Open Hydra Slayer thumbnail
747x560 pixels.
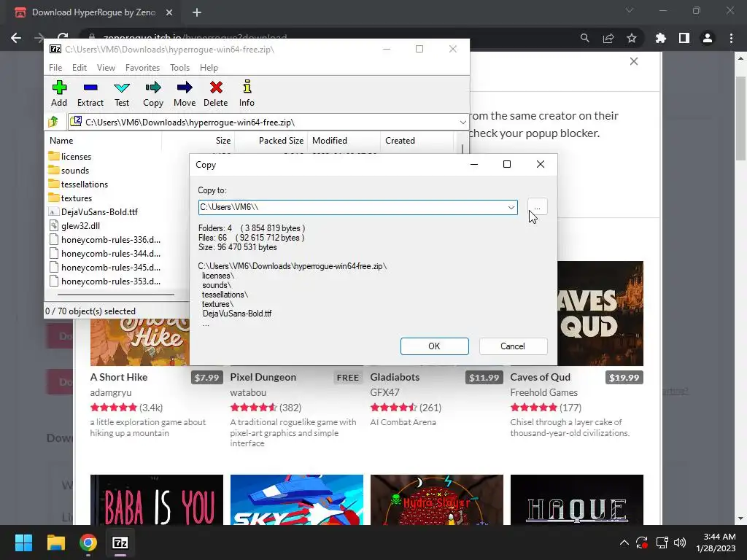click(x=437, y=499)
